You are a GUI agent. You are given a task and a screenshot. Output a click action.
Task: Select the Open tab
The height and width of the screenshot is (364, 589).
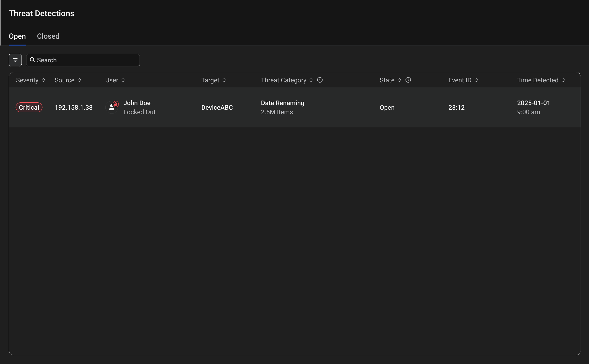17,36
